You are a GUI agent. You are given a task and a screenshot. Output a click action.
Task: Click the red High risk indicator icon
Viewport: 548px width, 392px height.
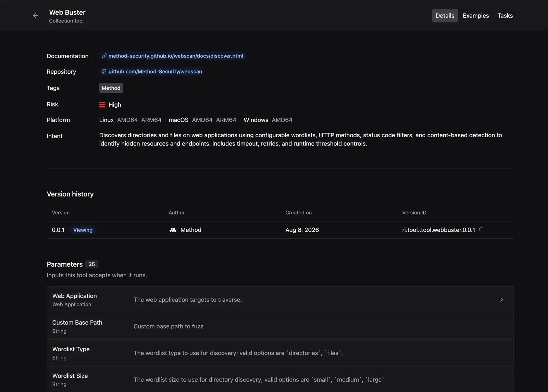pos(102,105)
